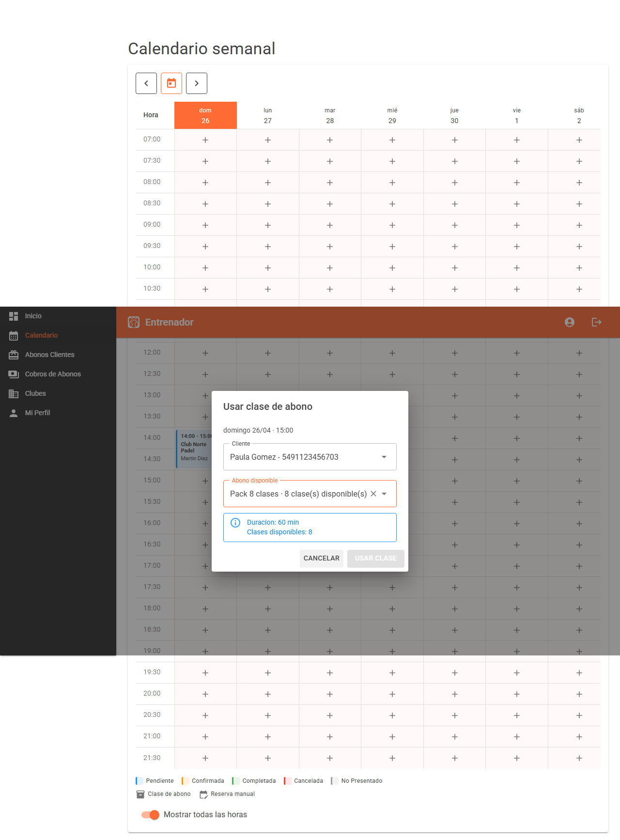The image size is (620, 840).
Task: Click the info icon in duration box
Action: pyautogui.click(x=235, y=523)
